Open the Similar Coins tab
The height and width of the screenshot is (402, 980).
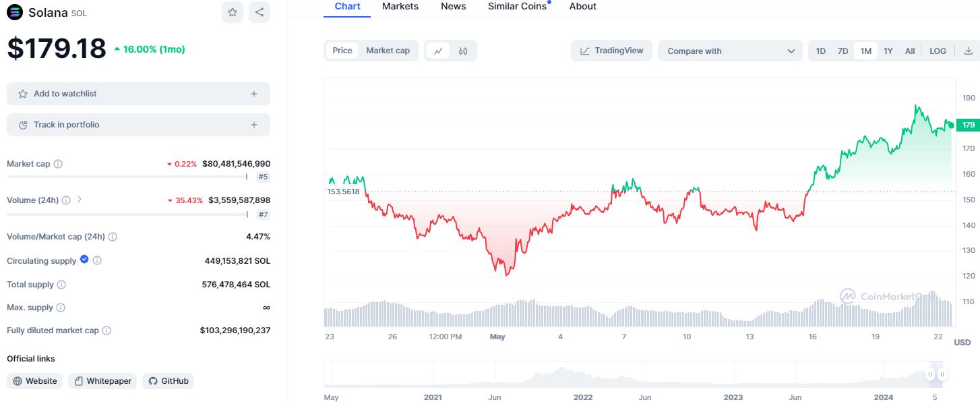coord(518,7)
